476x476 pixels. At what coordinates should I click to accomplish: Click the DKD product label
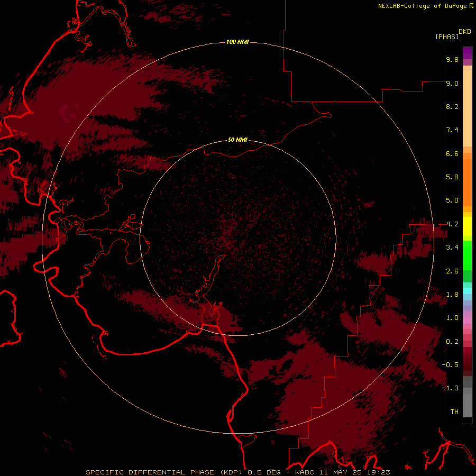click(x=465, y=32)
